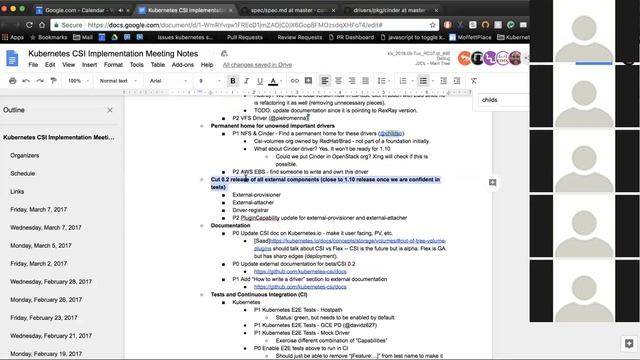The height and width of the screenshot is (360, 640).
Task: Open the text color picker
Action: click(x=273, y=81)
